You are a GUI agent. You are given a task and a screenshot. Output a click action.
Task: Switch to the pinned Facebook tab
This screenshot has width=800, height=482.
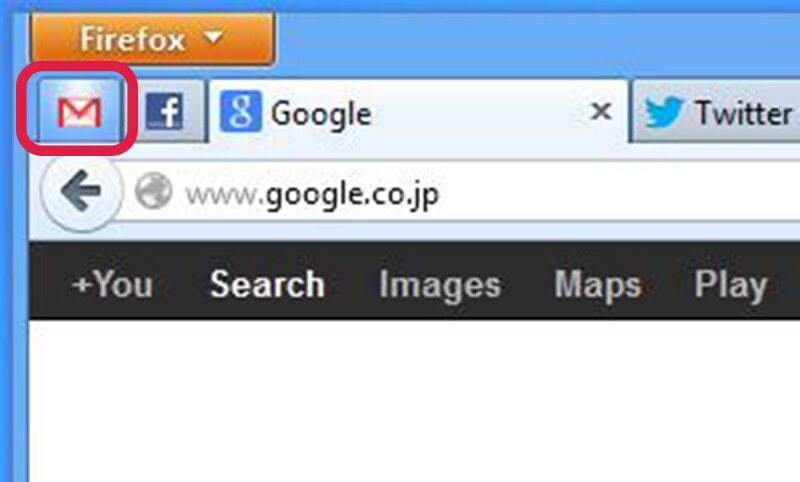point(165,111)
